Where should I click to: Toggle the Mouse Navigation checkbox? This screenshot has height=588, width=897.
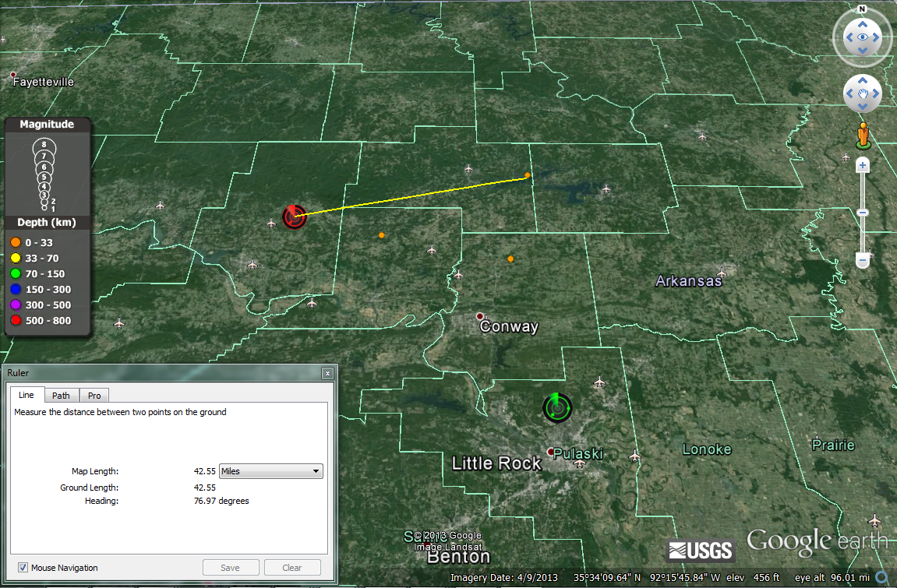click(x=23, y=568)
